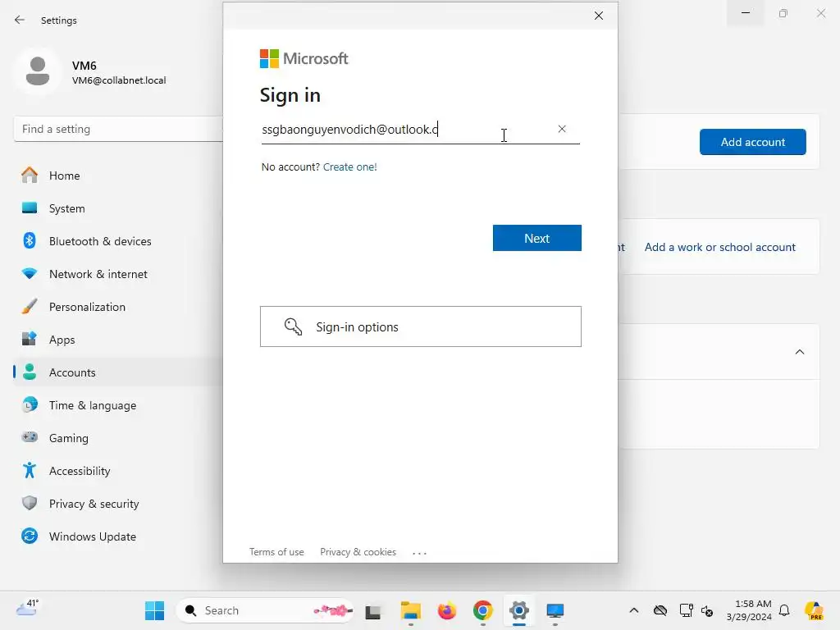Launch Firefox from taskbar
This screenshot has width=840, height=630.
(447, 610)
